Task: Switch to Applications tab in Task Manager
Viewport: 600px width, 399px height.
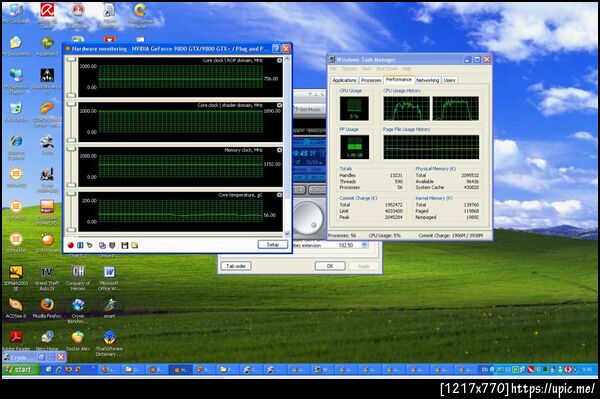Action: click(x=344, y=80)
